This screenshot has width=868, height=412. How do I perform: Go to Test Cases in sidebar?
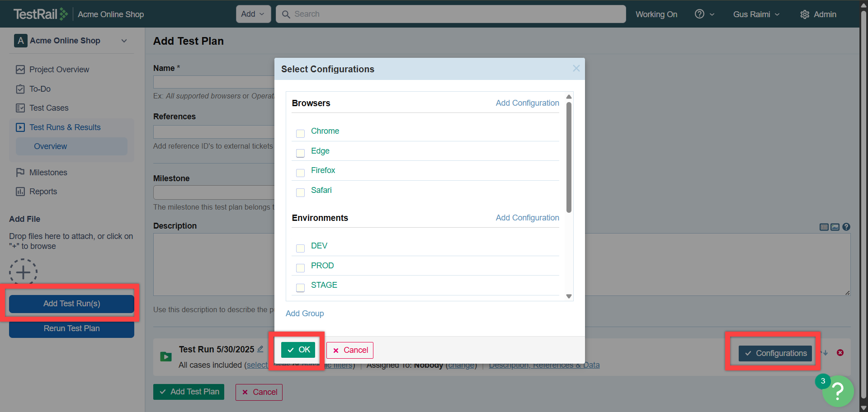(49, 108)
